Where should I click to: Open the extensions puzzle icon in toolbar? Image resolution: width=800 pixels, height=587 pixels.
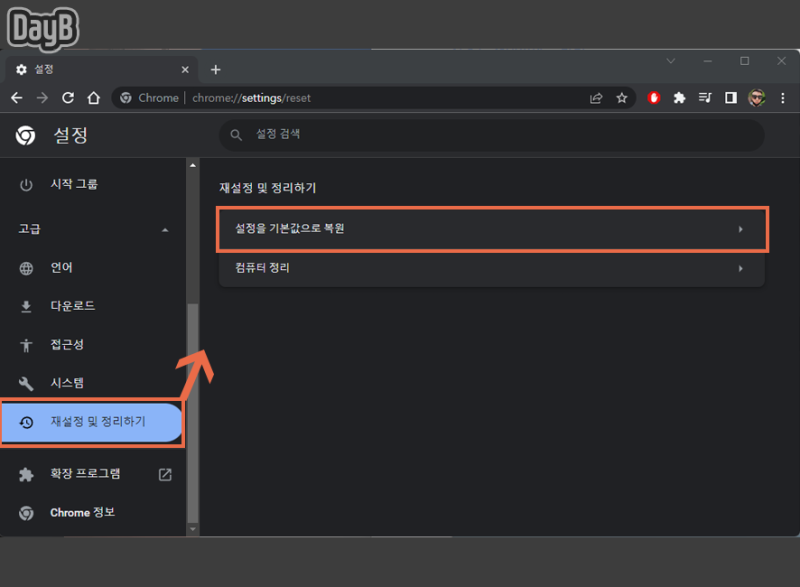(679, 98)
